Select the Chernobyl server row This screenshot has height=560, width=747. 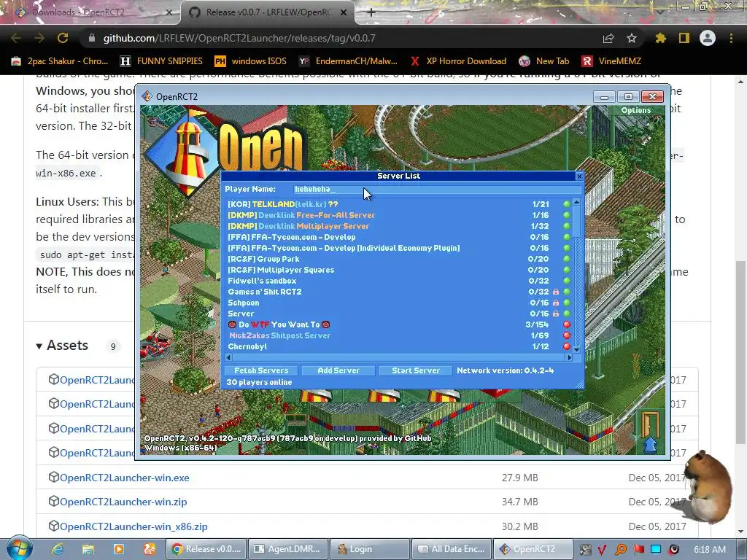(398, 346)
